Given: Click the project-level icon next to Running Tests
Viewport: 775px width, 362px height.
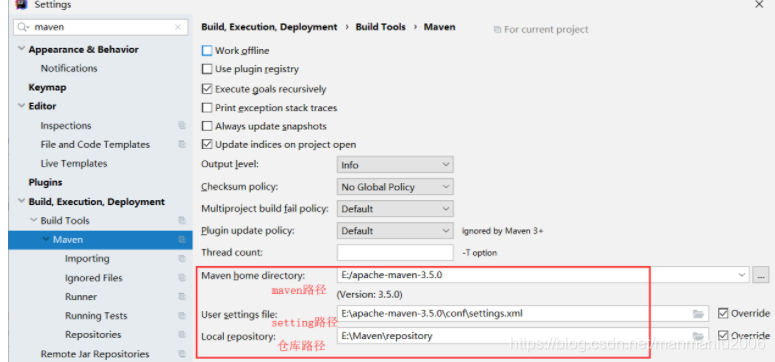Looking at the screenshot, I should (x=182, y=316).
